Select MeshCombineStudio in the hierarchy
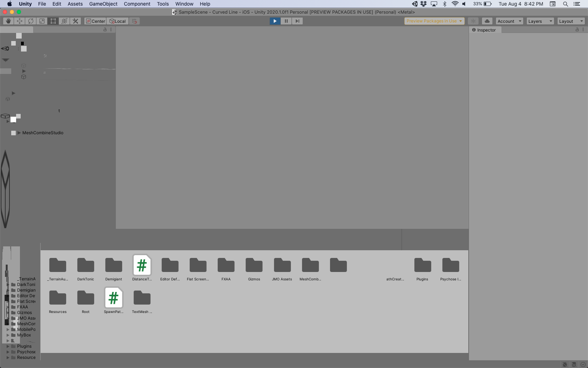The height and width of the screenshot is (368, 588). (x=43, y=133)
